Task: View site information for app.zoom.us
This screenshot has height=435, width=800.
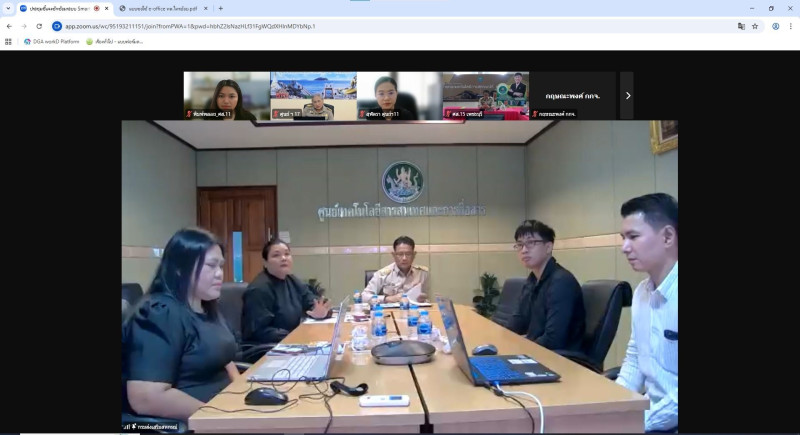Action: point(57,26)
